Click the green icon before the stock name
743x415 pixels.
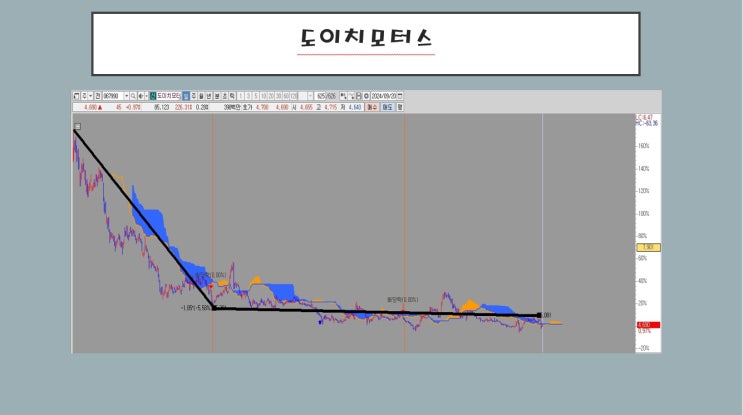click(153, 96)
